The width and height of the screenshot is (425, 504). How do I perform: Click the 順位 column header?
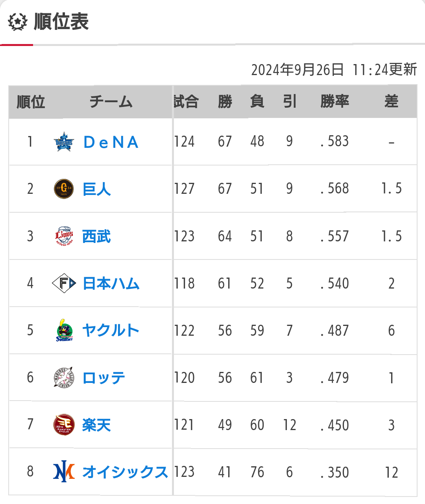click(31, 102)
